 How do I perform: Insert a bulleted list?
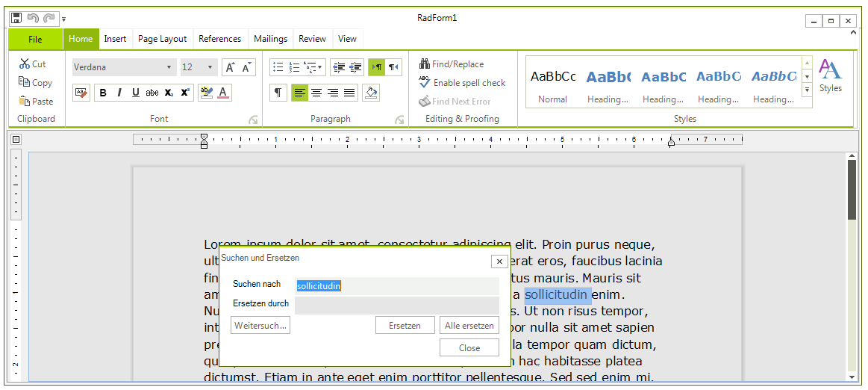[x=278, y=67]
